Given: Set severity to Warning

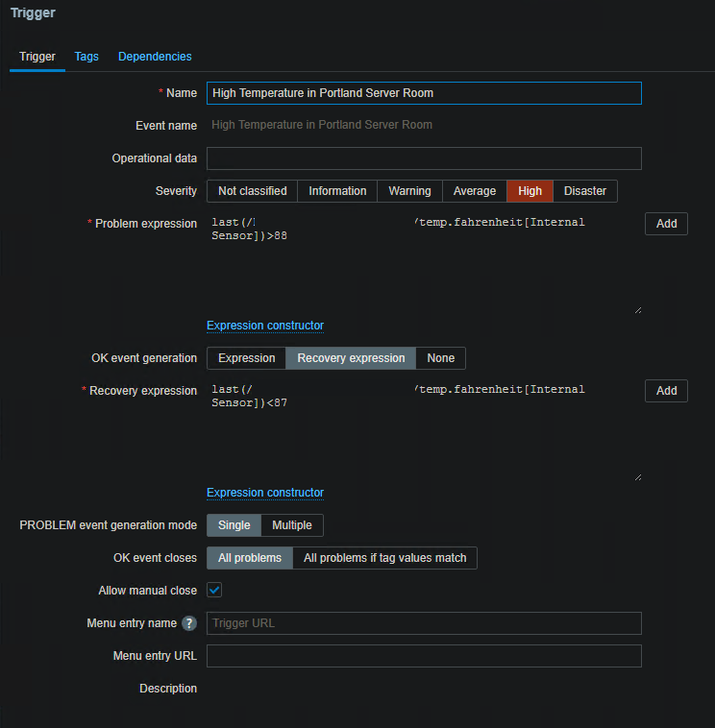Looking at the screenshot, I should point(409,191).
